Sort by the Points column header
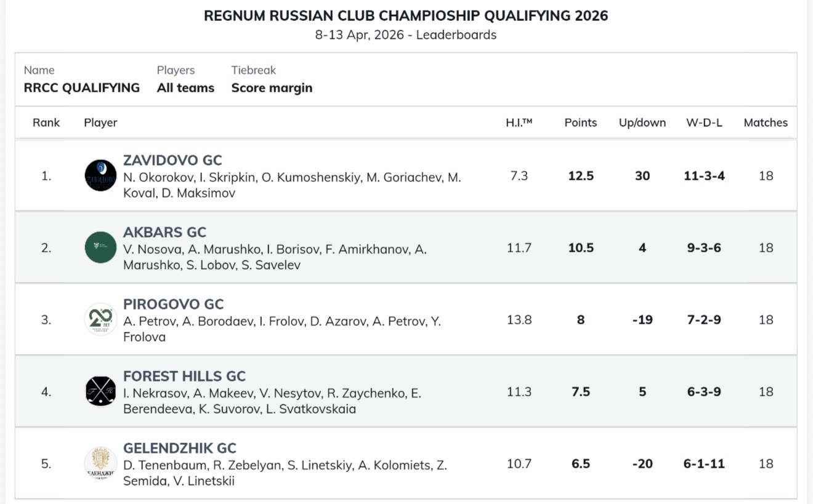Screen dimensions: 813x504 [580, 122]
